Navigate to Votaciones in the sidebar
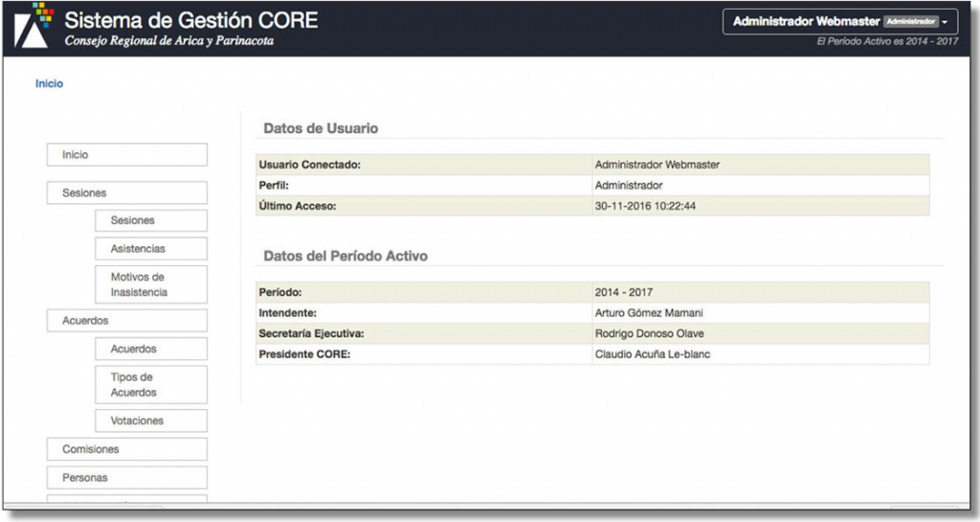The height and width of the screenshot is (522, 980). pos(151,420)
